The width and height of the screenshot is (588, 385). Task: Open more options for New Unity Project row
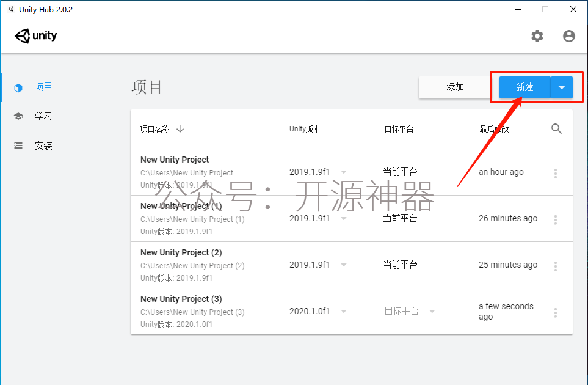click(556, 173)
